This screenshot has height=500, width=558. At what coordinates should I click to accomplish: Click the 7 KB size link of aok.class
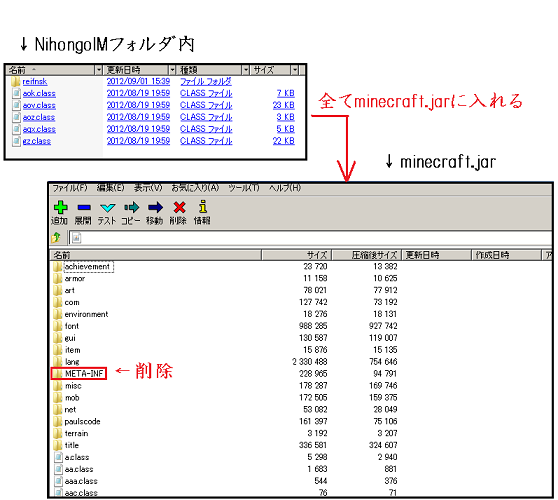tap(286, 93)
